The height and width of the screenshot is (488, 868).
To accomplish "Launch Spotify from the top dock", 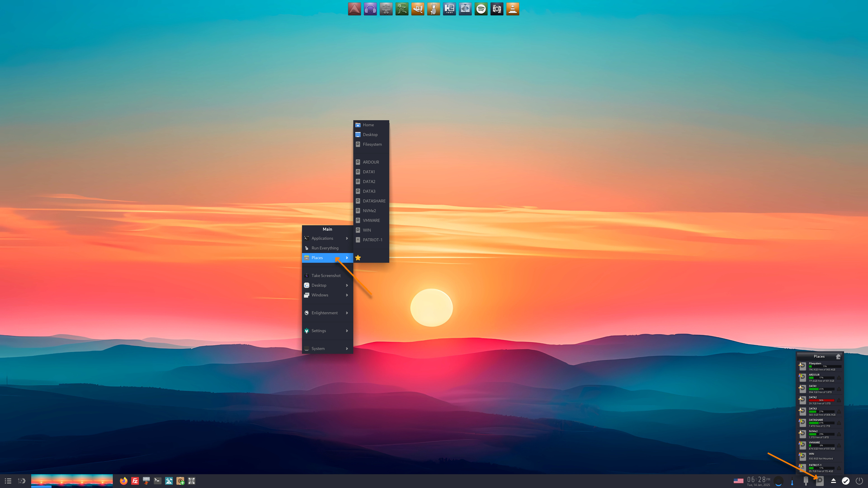I will click(x=481, y=9).
